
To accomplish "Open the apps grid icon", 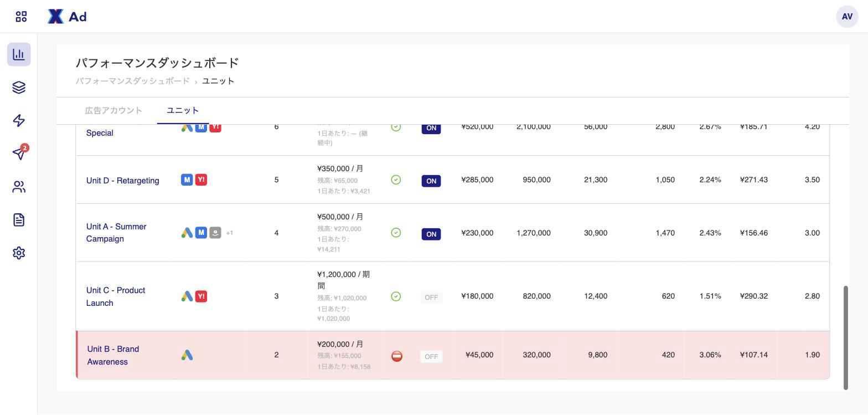I will click(x=21, y=17).
